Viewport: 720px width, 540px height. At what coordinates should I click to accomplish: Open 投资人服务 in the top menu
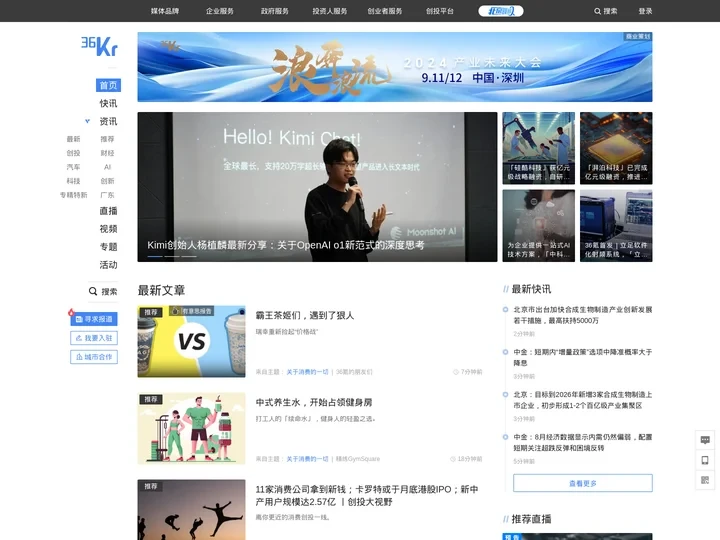pyautogui.click(x=330, y=11)
